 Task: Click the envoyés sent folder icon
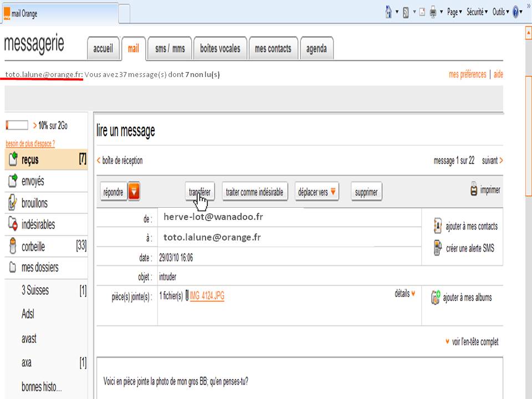pos(13,181)
